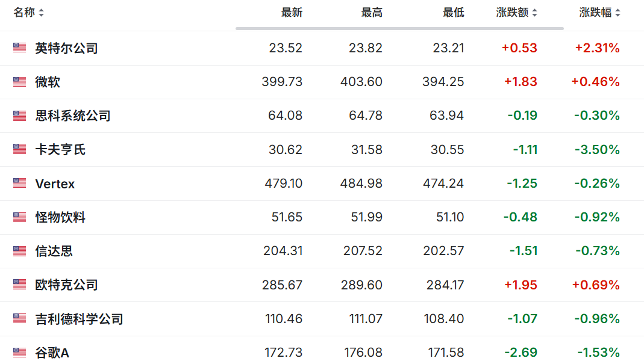Click the flag icon next to 思科系统公司
This screenshot has height=364, width=644.
pos(19,116)
